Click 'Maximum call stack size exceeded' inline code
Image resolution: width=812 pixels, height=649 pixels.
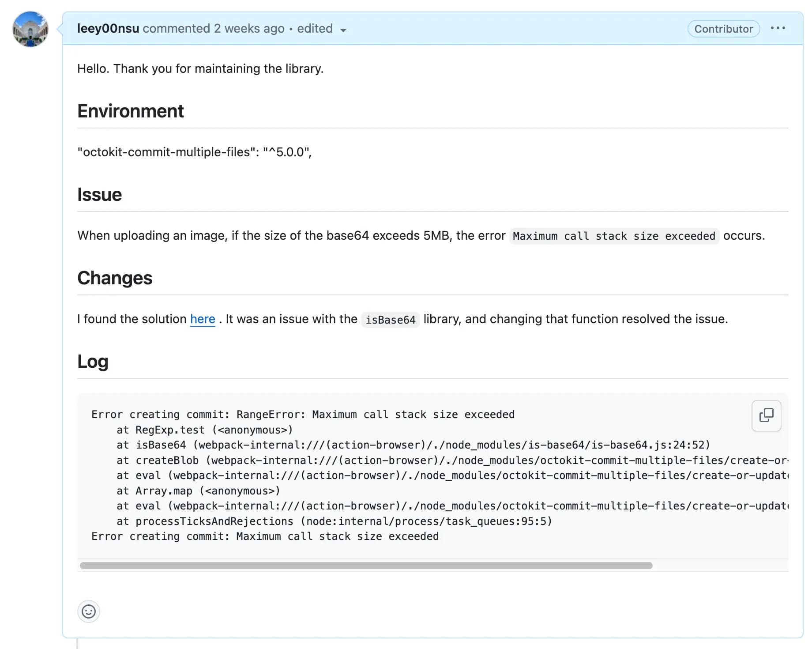coord(614,236)
